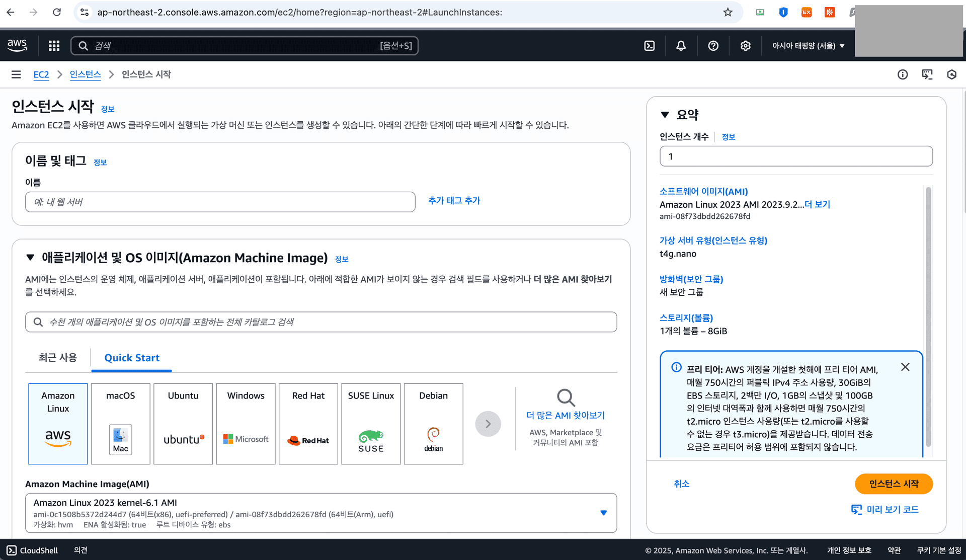Click the info icon near the top right

tap(903, 74)
